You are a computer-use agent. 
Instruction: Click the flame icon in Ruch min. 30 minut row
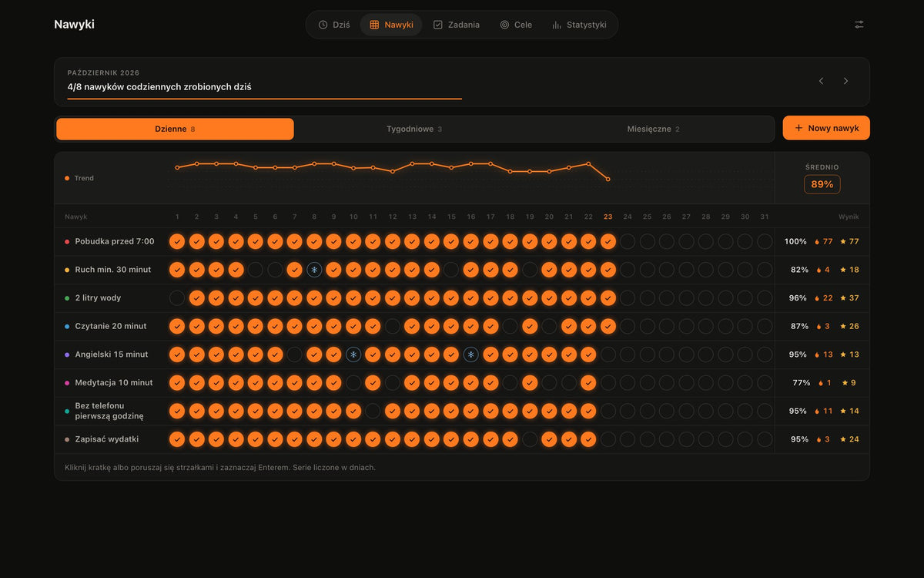tap(819, 270)
